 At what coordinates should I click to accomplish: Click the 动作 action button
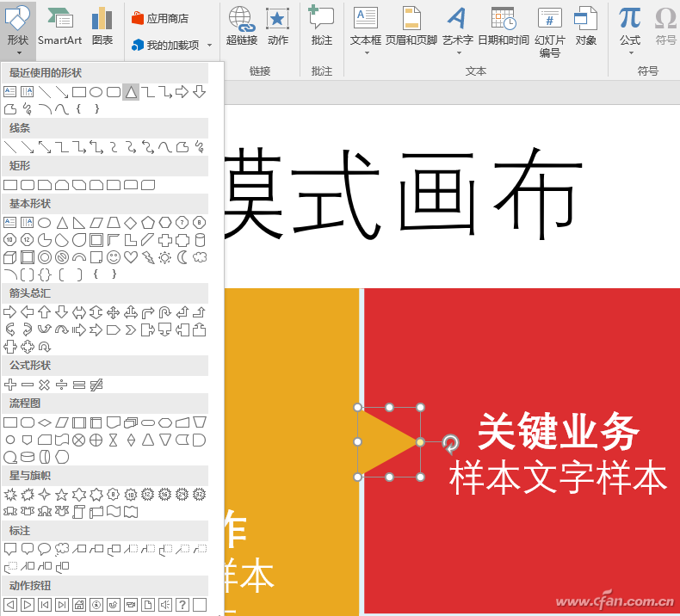[277, 27]
